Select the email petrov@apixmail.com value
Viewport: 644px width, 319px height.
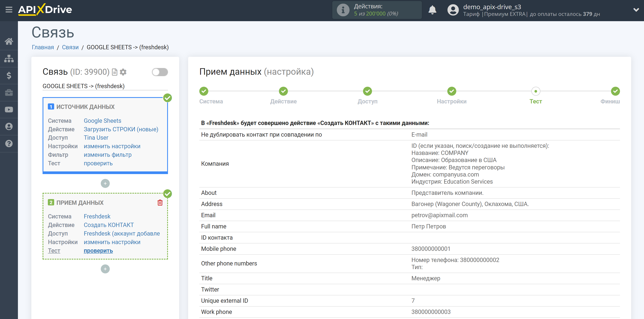pos(440,215)
